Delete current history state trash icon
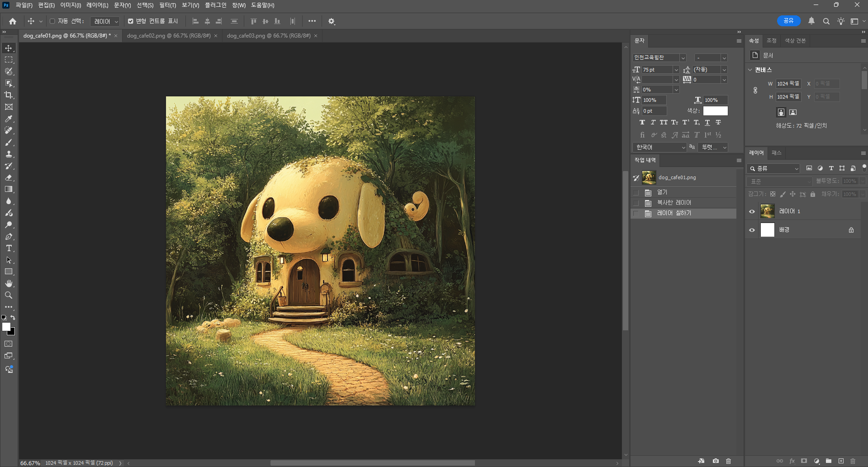Screen dimensions: 868x467 [x=728, y=461]
